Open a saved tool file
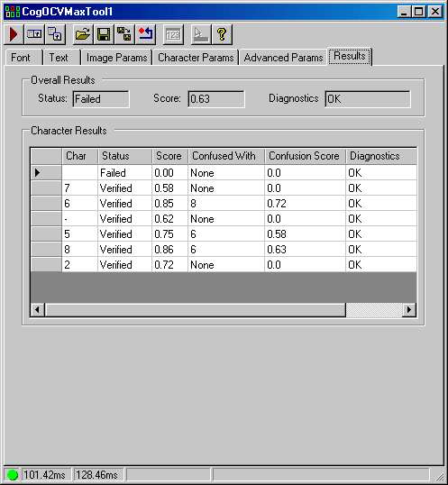448x485 pixels. 83,34
